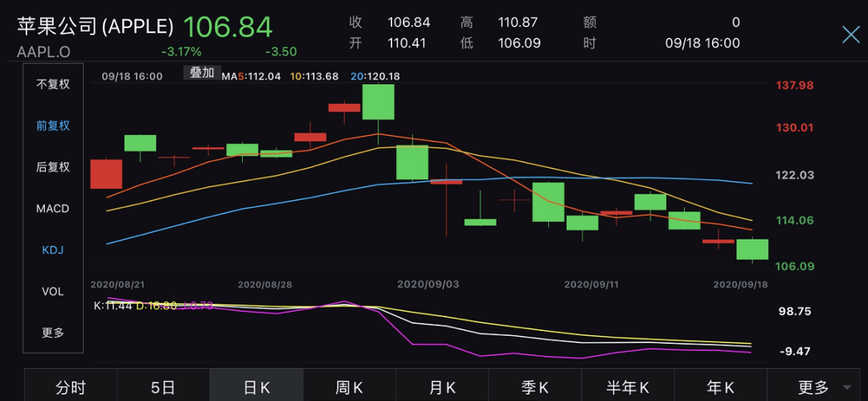This screenshot has width=868, height=401.
Task: Select the 半年K half-year candlestick tab
Action: [628, 387]
